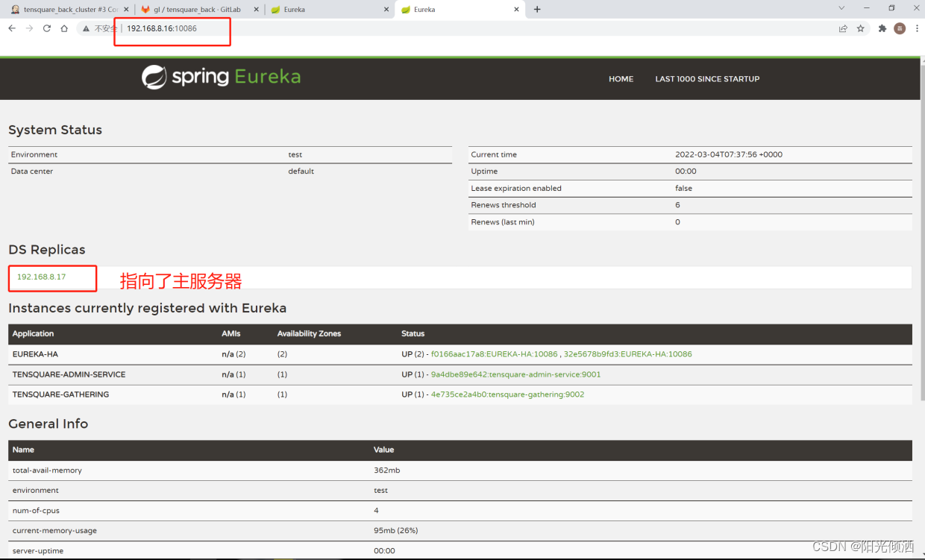The height and width of the screenshot is (560, 925).
Task: Open the Chrome profile avatar
Action: 900,28
